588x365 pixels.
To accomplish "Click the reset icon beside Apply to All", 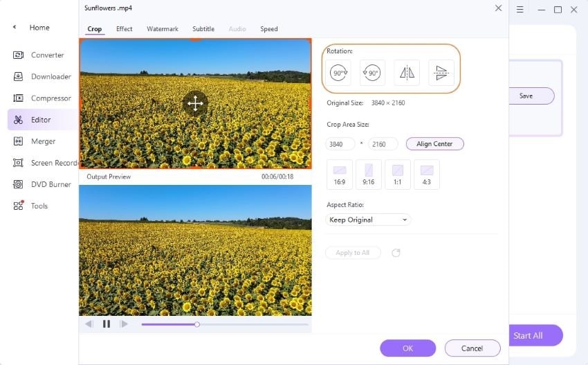I will 396,253.
